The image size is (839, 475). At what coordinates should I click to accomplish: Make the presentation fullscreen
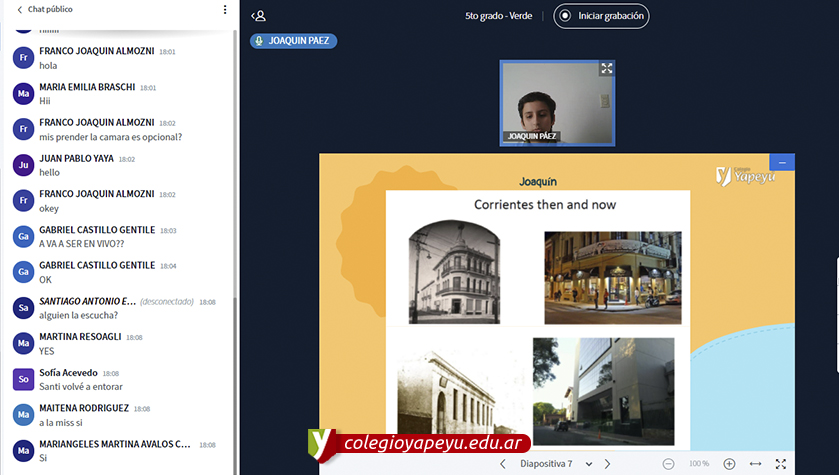(x=781, y=464)
